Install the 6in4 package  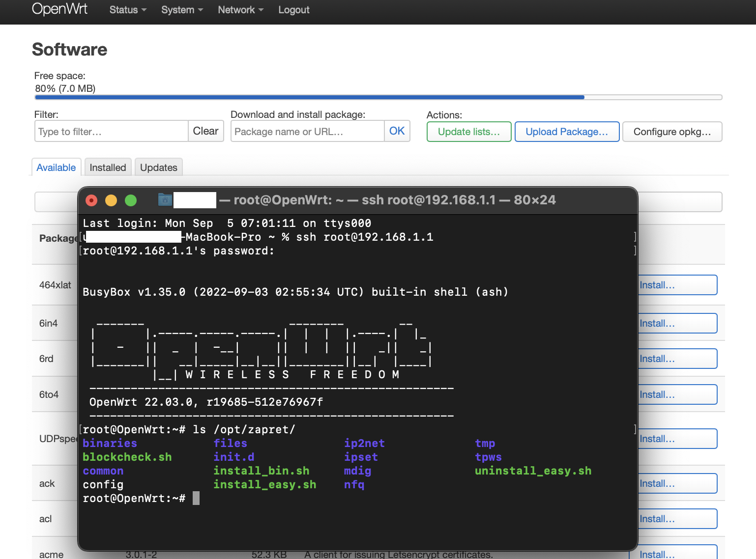click(x=678, y=323)
